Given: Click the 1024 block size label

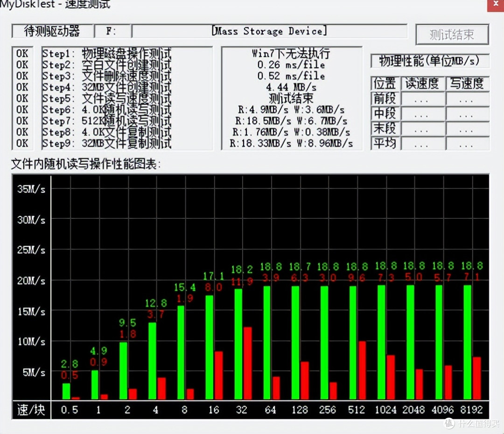Looking at the screenshot, I should pos(385,410).
